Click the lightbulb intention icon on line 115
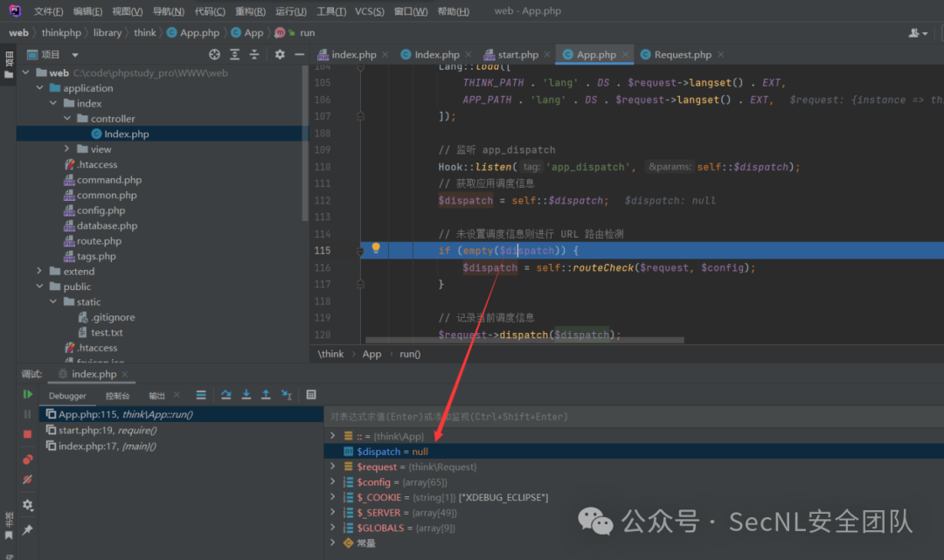The width and height of the screenshot is (944, 560). coord(376,248)
